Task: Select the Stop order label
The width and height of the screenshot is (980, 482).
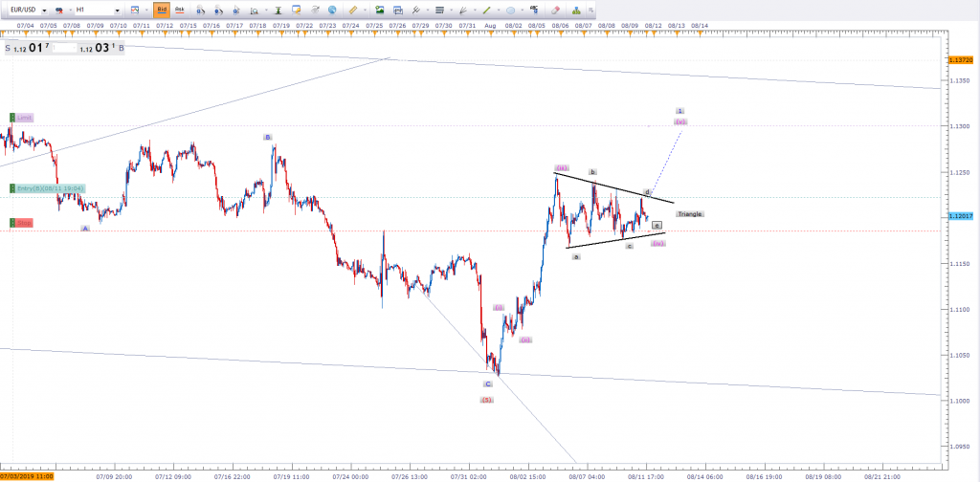Action: [x=23, y=223]
